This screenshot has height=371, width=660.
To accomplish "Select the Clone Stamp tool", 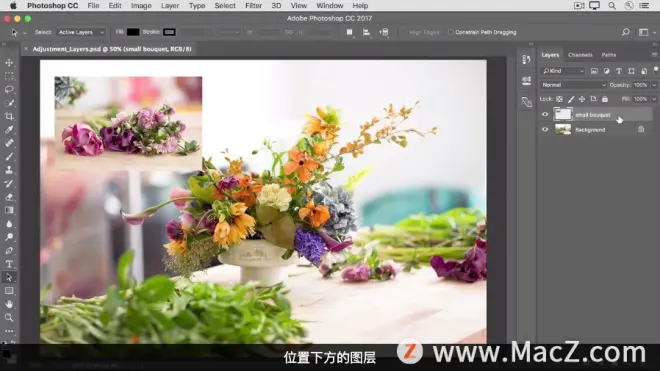I will [9, 170].
